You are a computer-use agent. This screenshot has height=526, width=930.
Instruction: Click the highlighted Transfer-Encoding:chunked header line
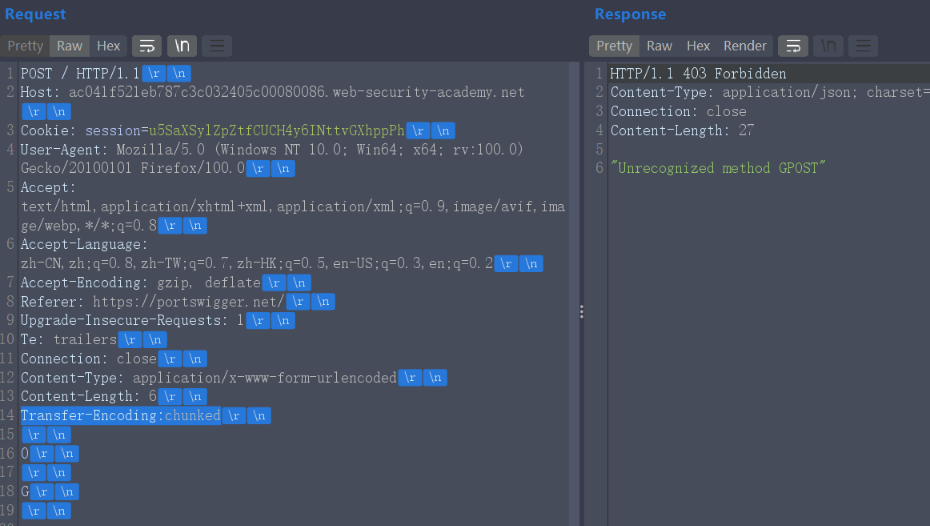[x=120, y=416]
